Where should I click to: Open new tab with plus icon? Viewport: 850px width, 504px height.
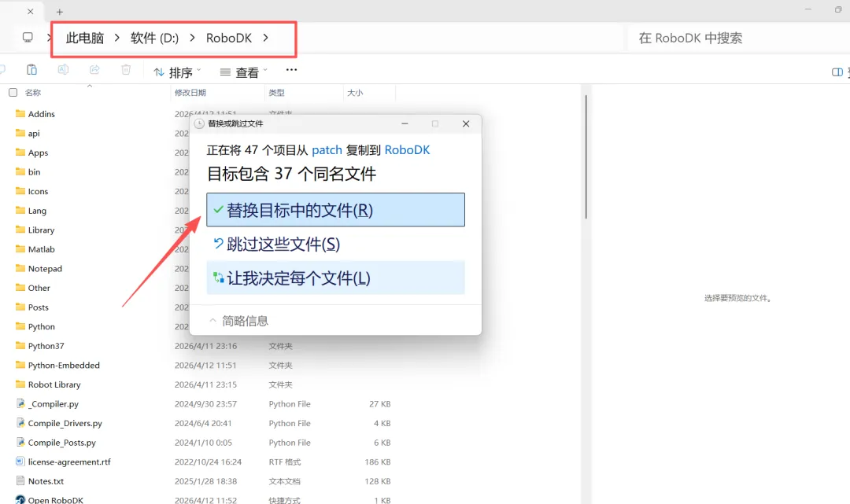60,11
